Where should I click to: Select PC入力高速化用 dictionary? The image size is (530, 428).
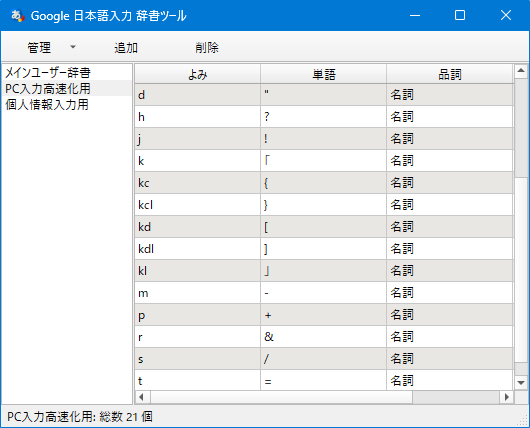pos(48,88)
